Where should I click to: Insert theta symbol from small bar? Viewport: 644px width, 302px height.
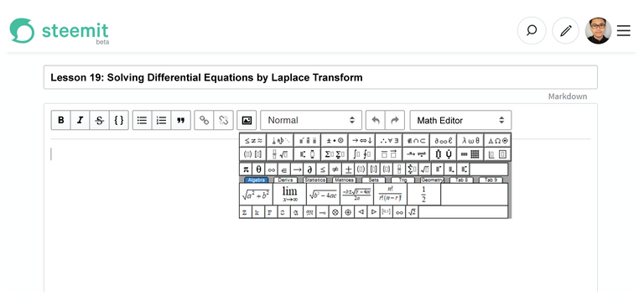click(258, 169)
